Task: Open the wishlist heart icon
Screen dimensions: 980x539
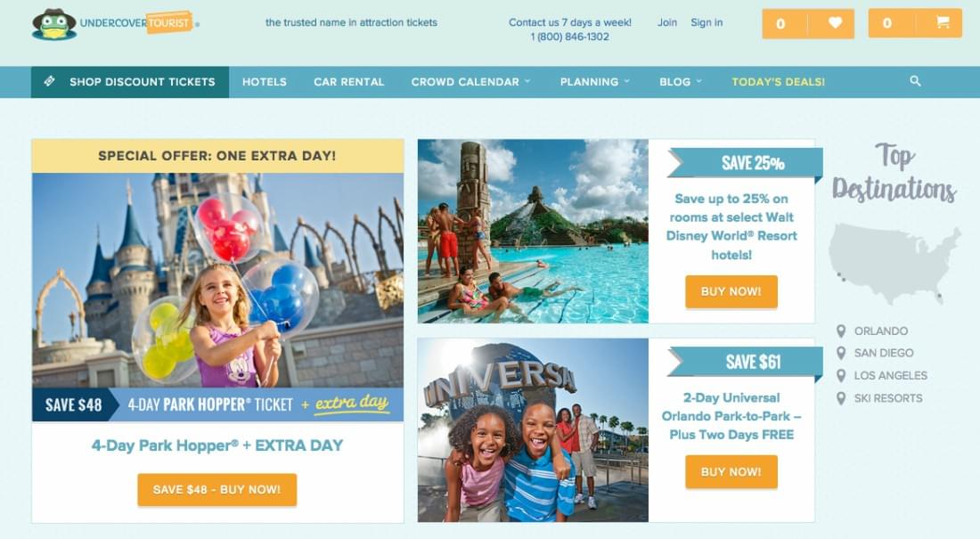Action: (x=835, y=23)
